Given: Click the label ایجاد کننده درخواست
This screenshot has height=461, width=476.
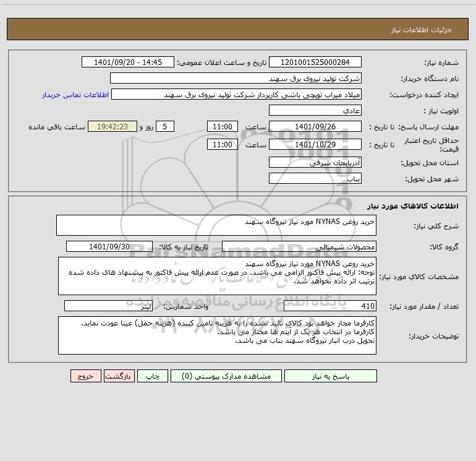Looking at the screenshot, I should point(424,95).
